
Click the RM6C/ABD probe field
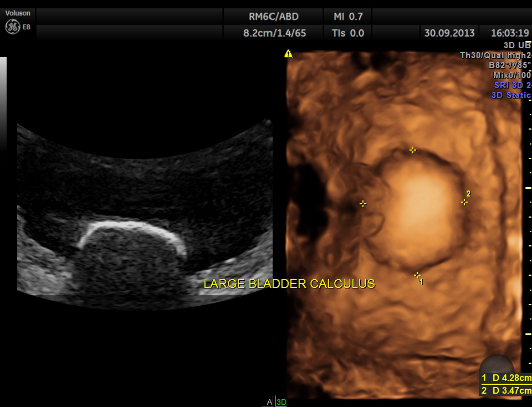[x=274, y=16]
